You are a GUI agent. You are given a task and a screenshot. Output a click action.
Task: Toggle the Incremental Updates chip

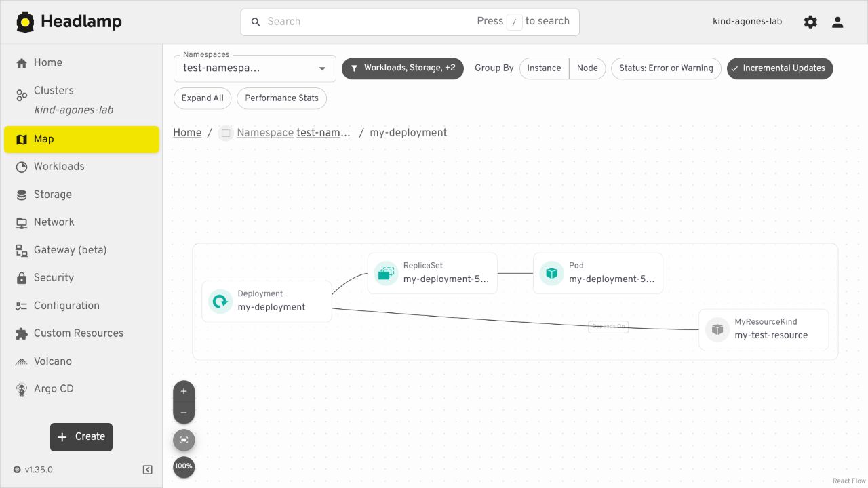[780, 68]
